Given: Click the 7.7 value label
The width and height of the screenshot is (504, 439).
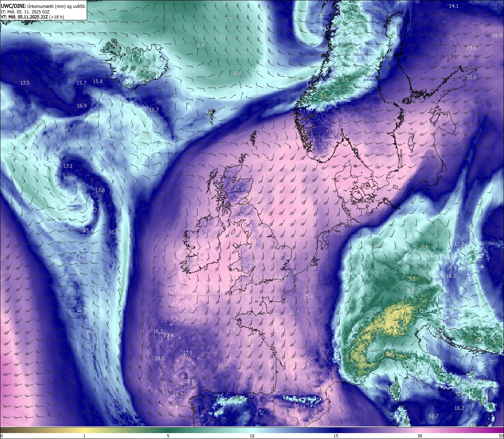Looking at the screenshot, I should tap(223, 38).
